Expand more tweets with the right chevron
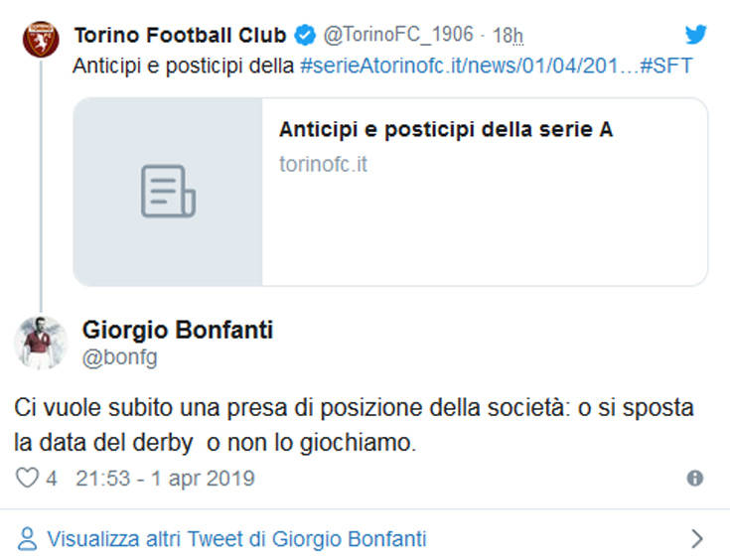Screen dimensions: 730x560 pyautogui.click(x=696, y=539)
